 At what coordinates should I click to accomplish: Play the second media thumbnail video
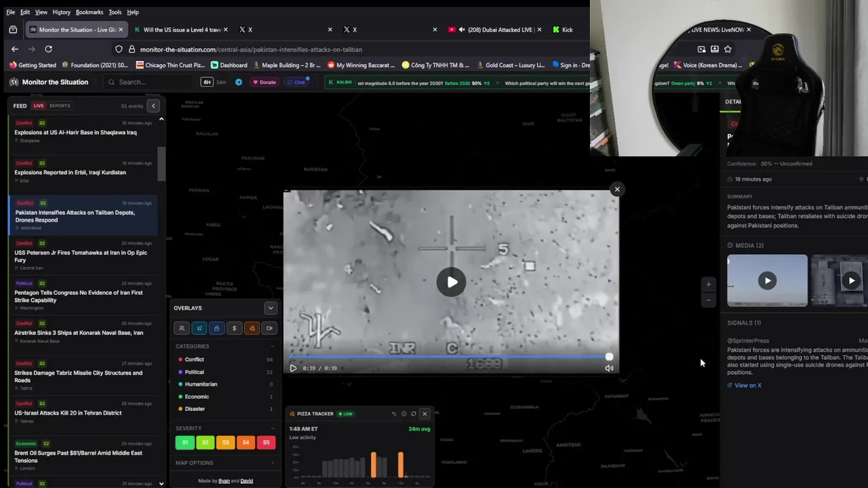[x=851, y=281]
